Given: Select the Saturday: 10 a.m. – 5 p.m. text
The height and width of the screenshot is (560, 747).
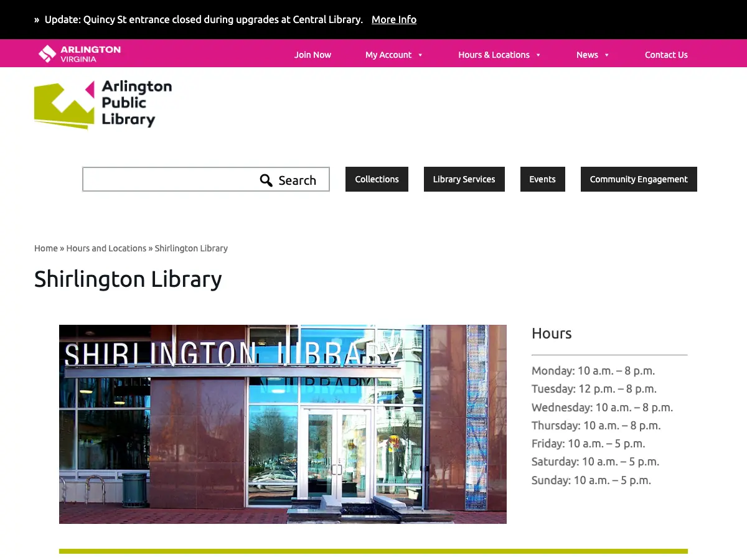Looking at the screenshot, I should [x=596, y=462].
